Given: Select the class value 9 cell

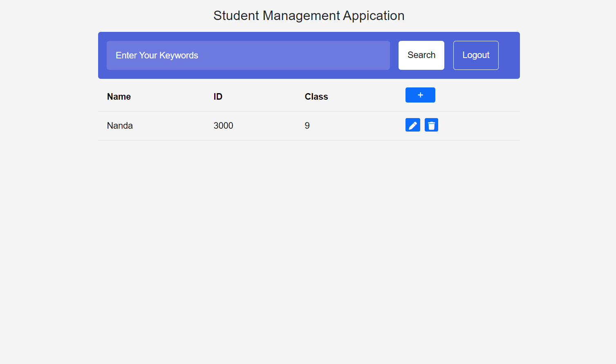Looking at the screenshot, I should coord(307,126).
